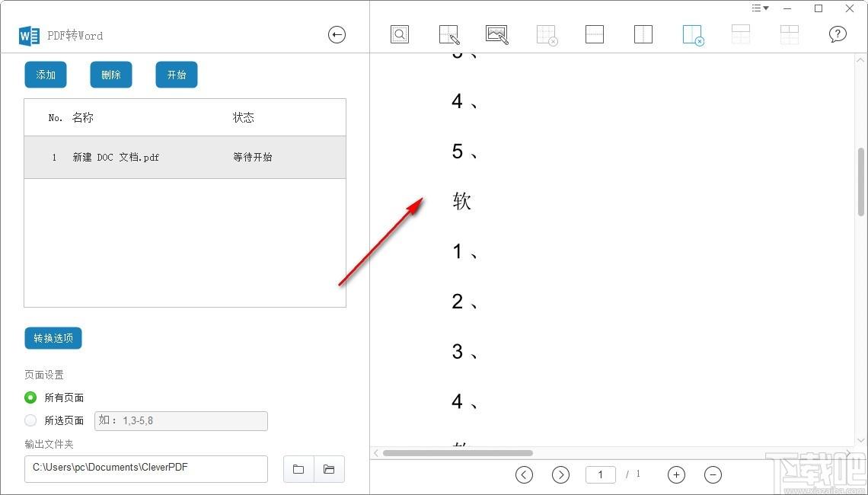The height and width of the screenshot is (495, 868).
Task: Close the application window
Action: tap(849, 8)
